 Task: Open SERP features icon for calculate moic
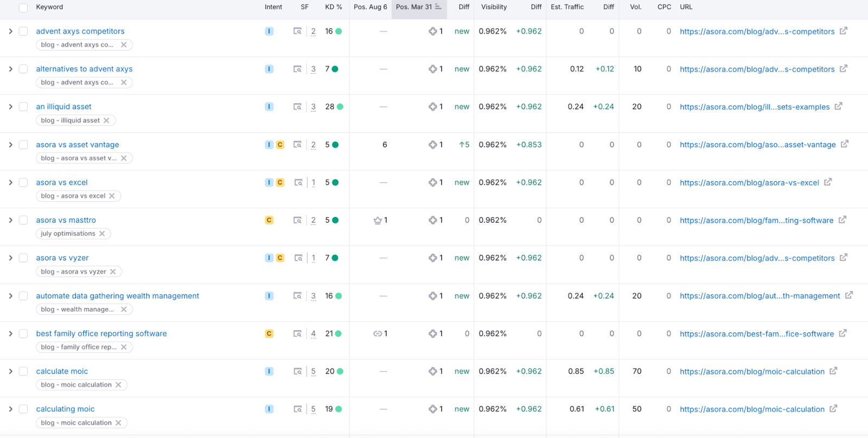point(297,371)
